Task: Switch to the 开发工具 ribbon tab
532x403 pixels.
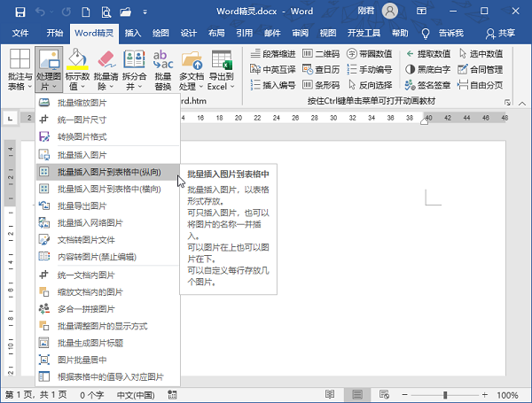Action: 366,33
